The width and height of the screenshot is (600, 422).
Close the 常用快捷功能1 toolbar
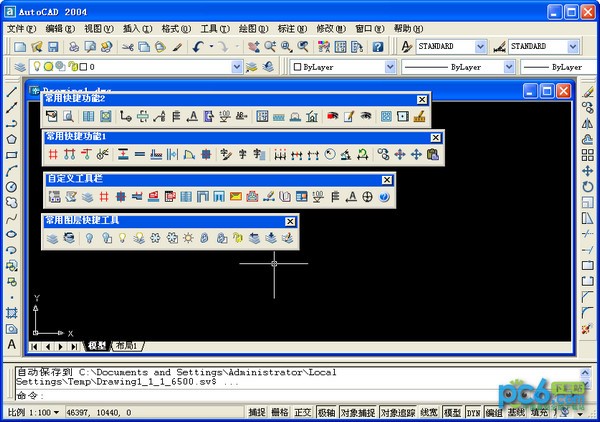pos(435,137)
